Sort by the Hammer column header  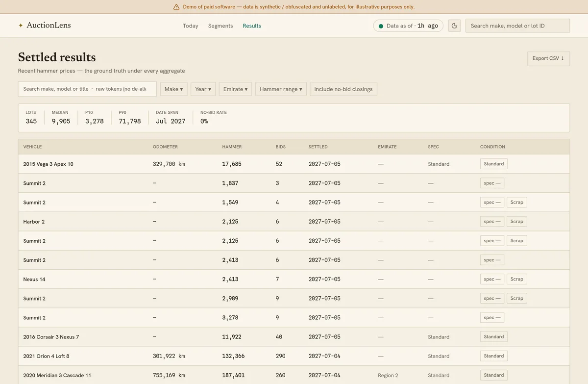tap(232, 147)
